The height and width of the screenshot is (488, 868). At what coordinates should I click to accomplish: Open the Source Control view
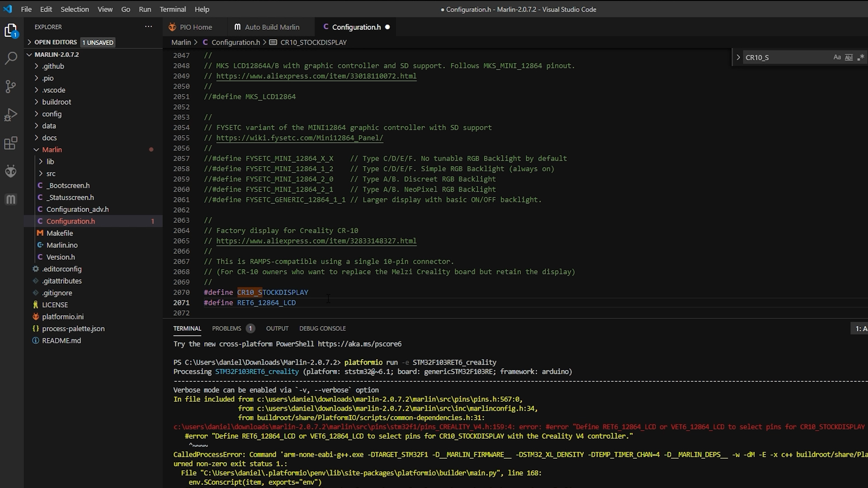tap(11, 86)
